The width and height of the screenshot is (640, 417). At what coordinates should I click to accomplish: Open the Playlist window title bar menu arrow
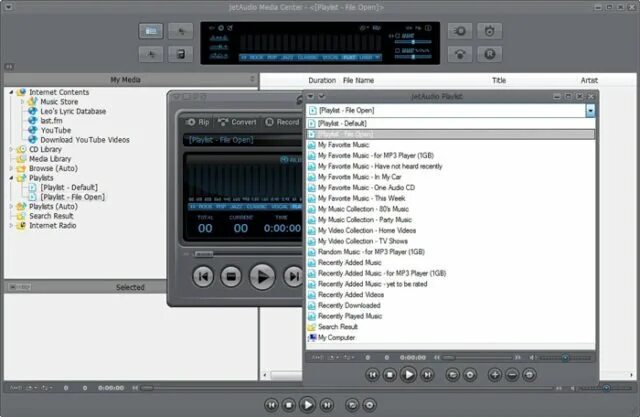coord(311,96)
